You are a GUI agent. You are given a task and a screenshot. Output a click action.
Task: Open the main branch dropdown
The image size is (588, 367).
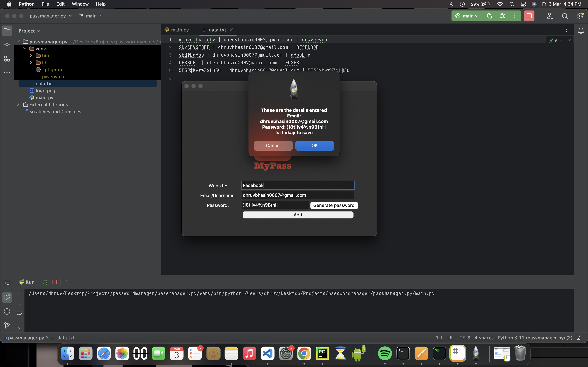click(91, 16)
